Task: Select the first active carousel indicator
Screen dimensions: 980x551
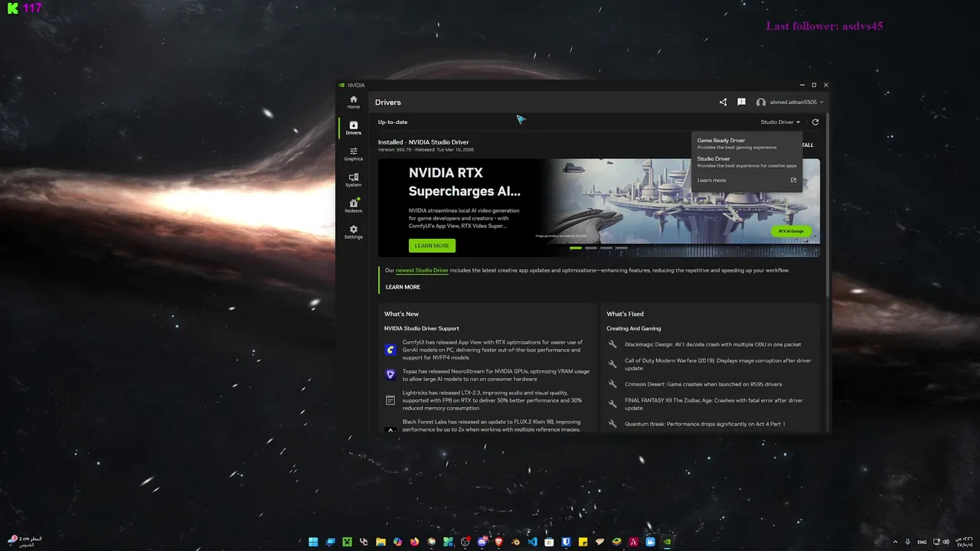Action: [x=576, y=248]
